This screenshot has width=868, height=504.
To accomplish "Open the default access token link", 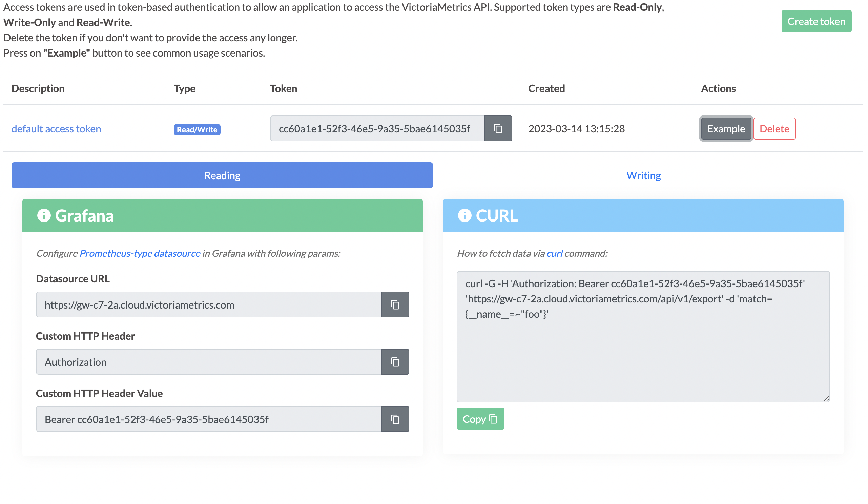I will click(x=56, y=129).
